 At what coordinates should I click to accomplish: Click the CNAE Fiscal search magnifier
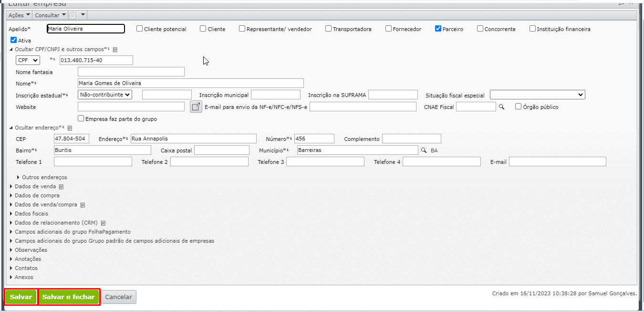501,107
